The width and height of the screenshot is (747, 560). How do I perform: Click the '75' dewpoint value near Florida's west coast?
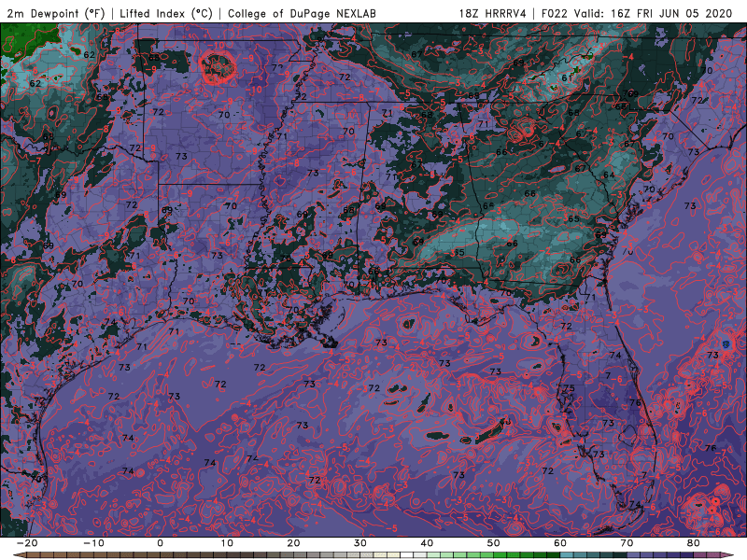pyautogui.click(x=569, y=388)
